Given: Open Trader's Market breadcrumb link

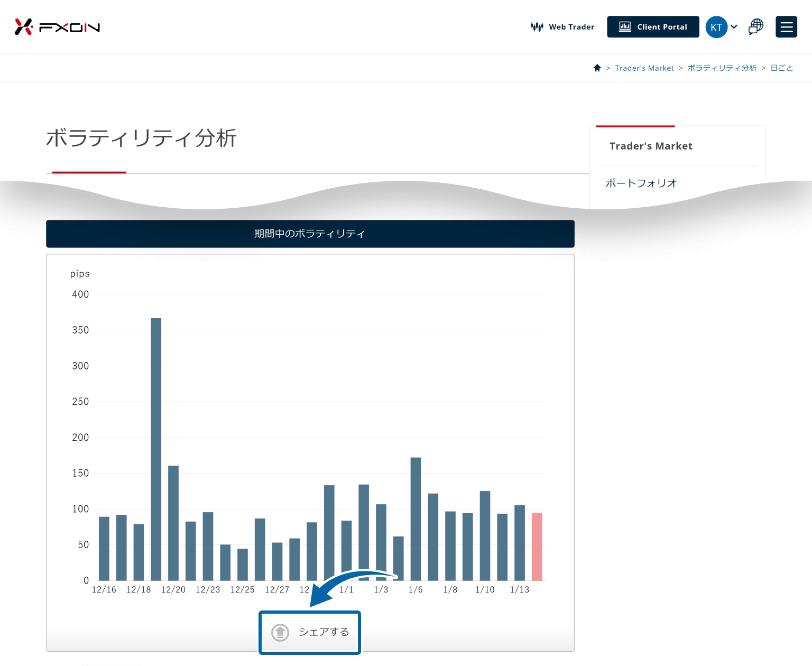Looking at the screenshot, I should pos(644,68).
